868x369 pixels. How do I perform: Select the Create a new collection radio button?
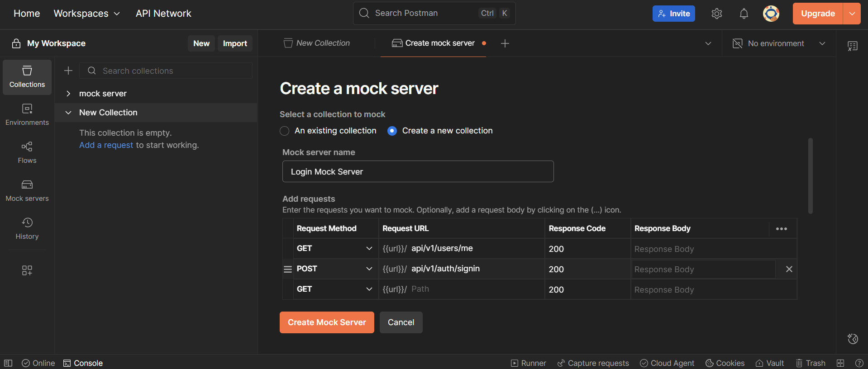point(392,131)
